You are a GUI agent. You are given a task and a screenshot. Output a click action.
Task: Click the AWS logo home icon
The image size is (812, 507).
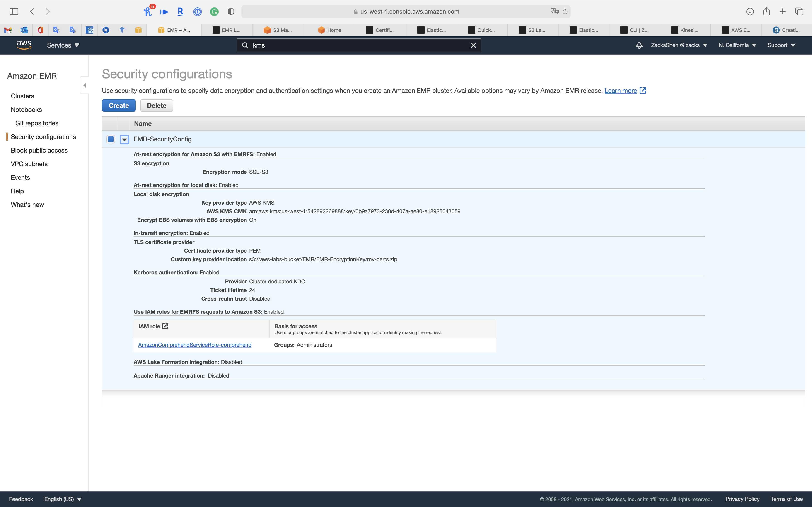24,45
